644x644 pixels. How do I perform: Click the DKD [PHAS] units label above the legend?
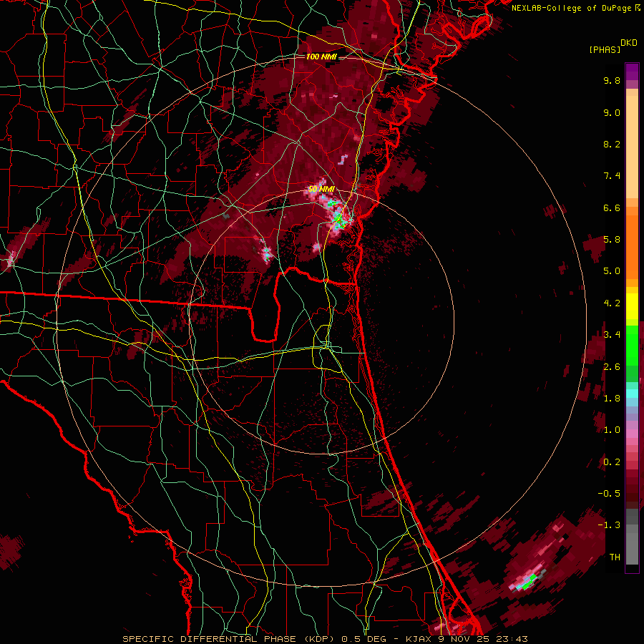(613, 46)
